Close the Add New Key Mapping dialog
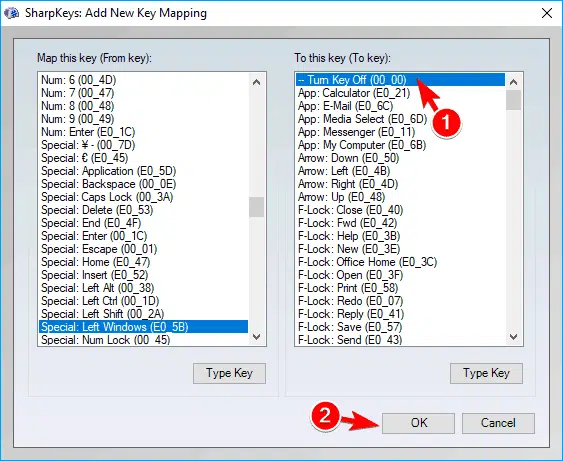 click(x=546, y=13)
